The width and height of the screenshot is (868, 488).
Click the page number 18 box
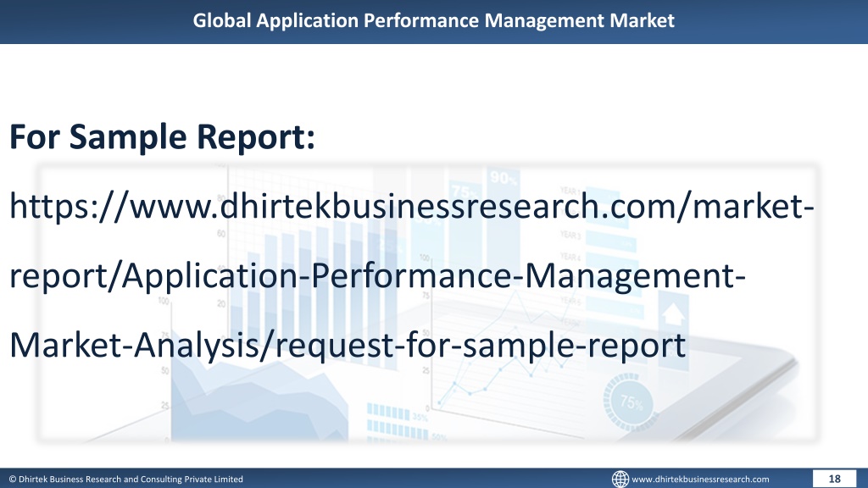coord(834,480)
